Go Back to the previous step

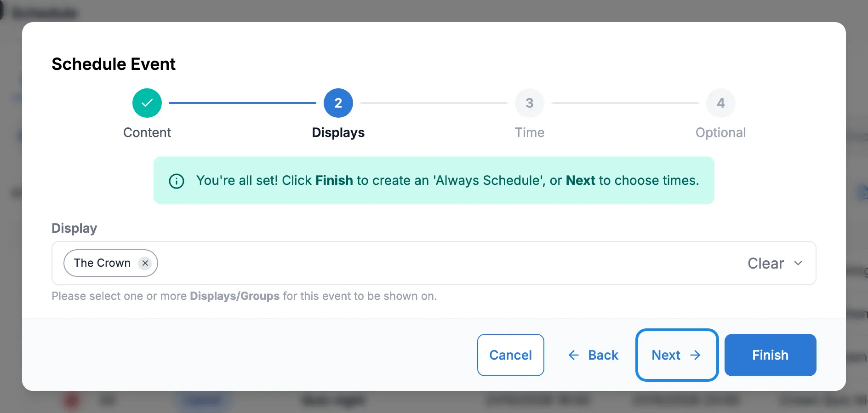594,355
